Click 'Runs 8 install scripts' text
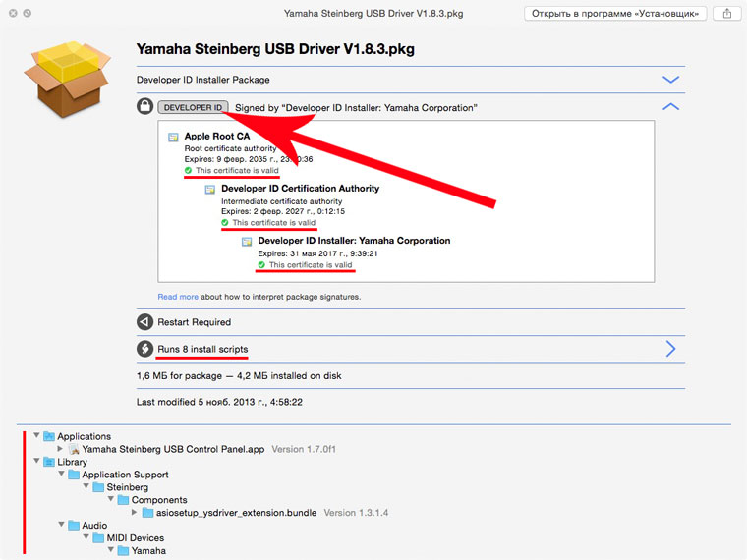 pos(202,349)
